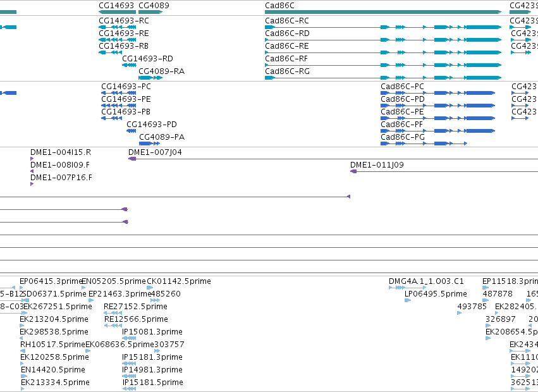Image resolution: width=538 pixels, height=392 pixels.
Task: Click the DMG4A1_1.003.C1 EST glyph
Action: [x=407, y=288]
